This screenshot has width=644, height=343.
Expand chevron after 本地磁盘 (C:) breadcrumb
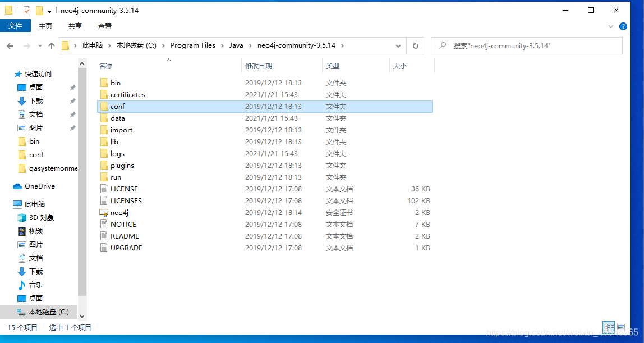click(x=163, y=45)
